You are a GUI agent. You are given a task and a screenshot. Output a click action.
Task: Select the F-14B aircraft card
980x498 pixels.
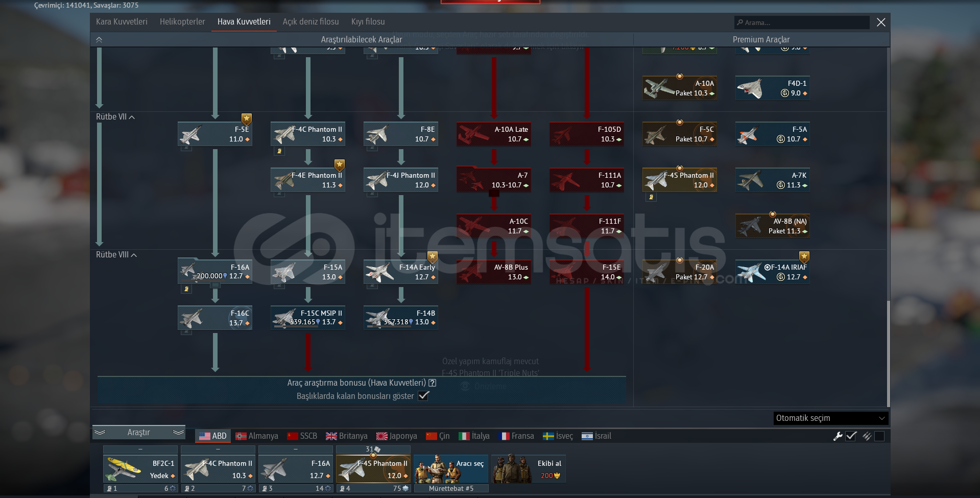coord(401,318)
